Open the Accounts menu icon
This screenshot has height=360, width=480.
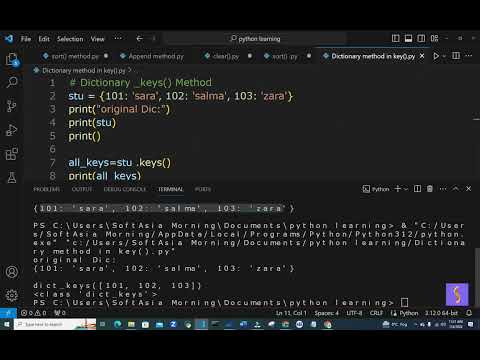click(12, 272)
